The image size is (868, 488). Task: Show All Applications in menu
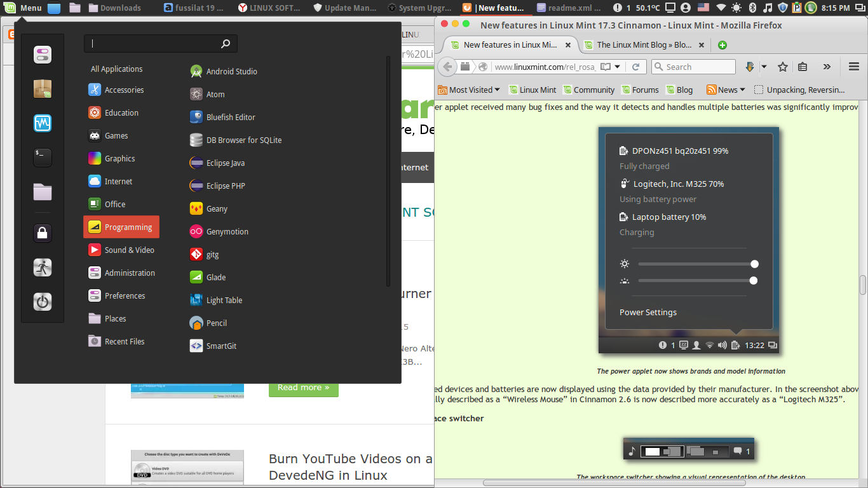click(x=117, y=69)
